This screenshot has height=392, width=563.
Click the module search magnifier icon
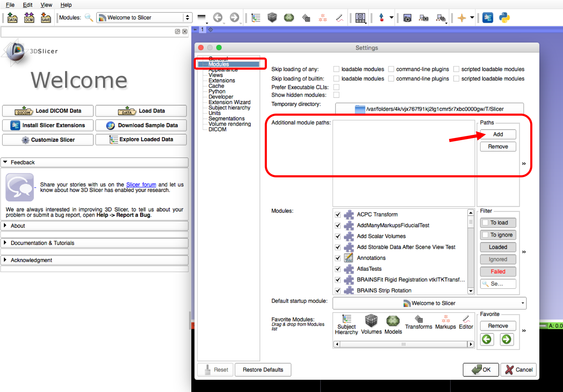point(89,17)
